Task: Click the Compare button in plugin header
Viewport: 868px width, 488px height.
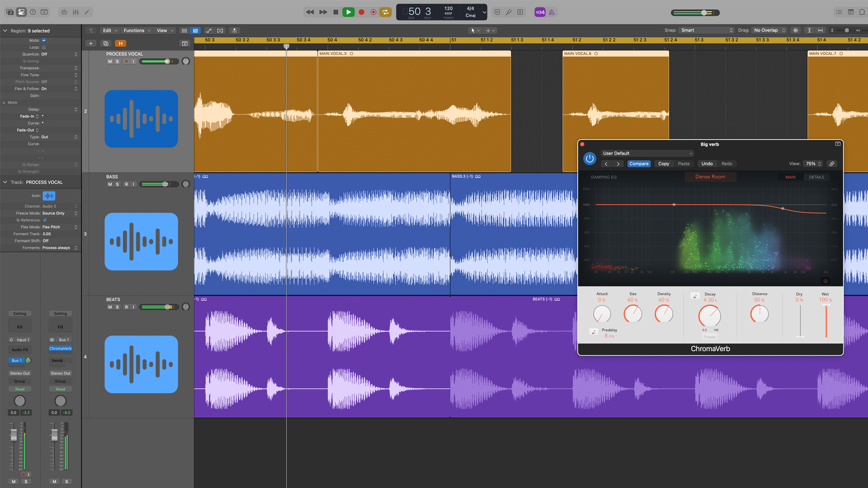Action: click(639, 164)
